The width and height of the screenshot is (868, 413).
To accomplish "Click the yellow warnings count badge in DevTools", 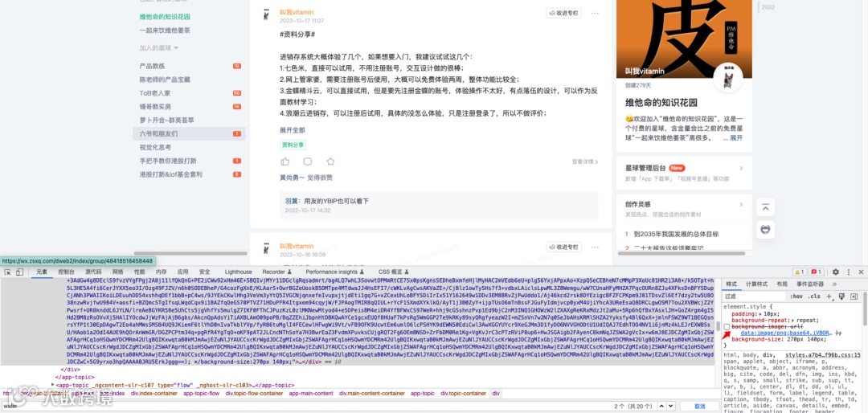I will click(x=800, y=272).
